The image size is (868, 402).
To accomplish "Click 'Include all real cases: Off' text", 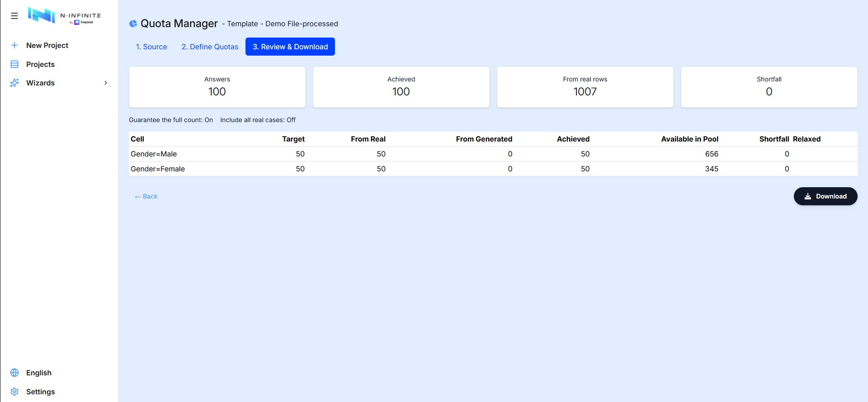I will pyautogui.click(x=258, y=120).
